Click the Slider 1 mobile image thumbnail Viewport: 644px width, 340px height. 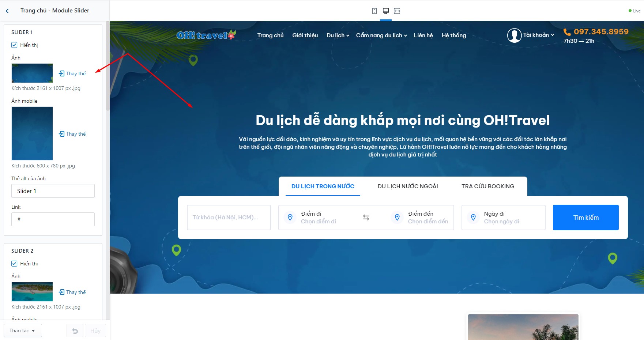coord(32,133)
